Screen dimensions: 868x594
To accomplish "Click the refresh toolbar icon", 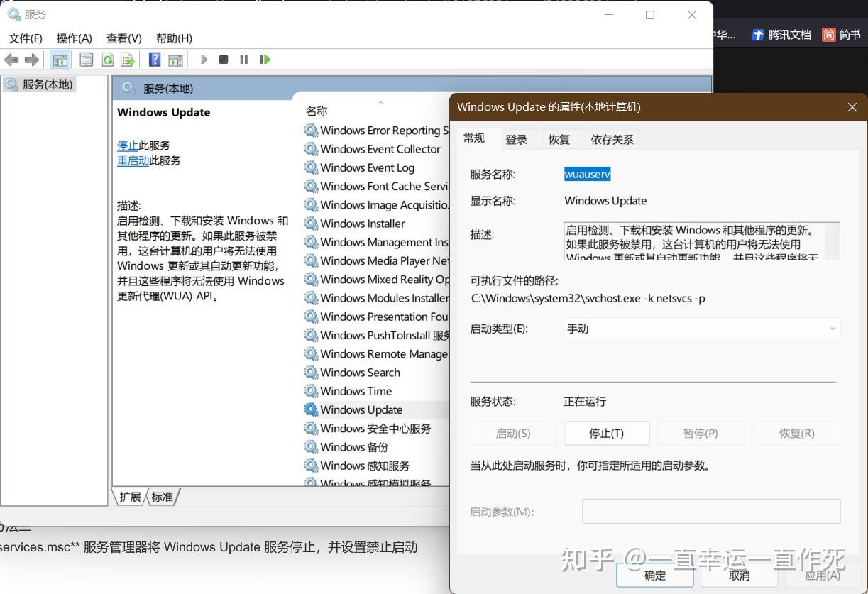I will pos(107,60).
